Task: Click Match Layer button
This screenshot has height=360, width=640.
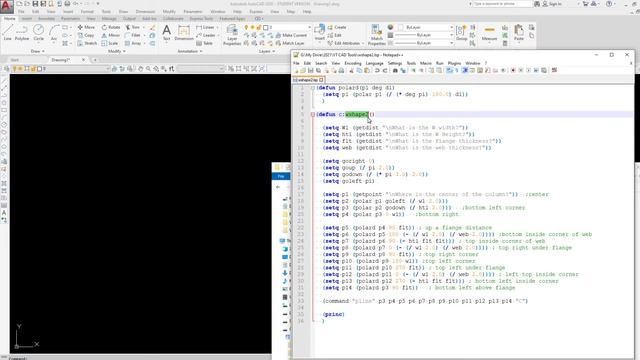Action: (289, 43)
